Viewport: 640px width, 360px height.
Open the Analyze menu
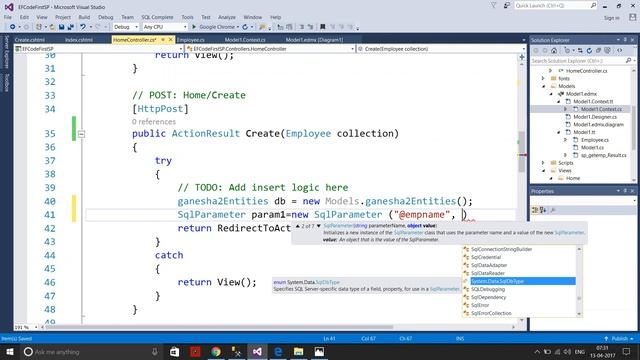[227, 17]
